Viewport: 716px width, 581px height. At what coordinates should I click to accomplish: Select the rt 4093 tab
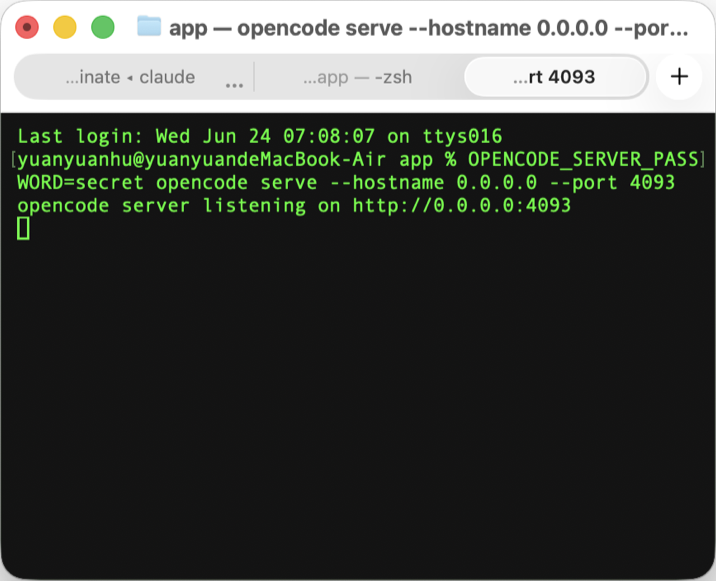[x=555, y=77]
